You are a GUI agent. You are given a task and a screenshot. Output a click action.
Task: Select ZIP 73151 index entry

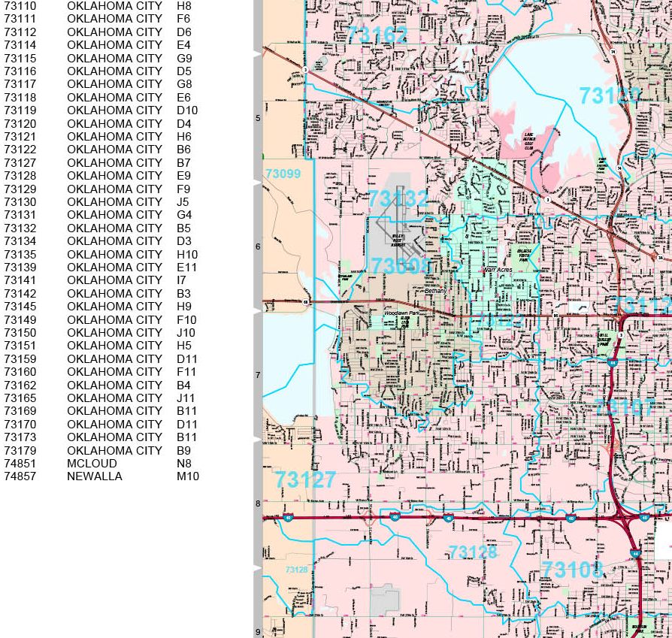(20, 346)
